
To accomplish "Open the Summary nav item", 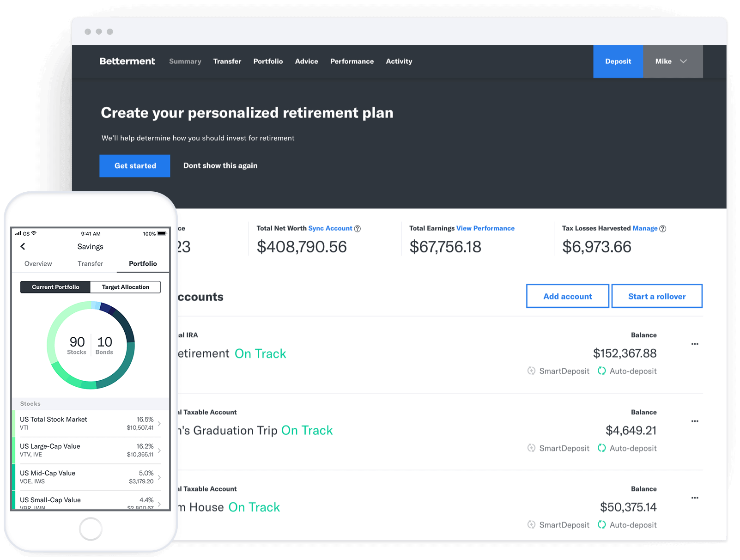I will pyautogui.click(x=185, y=61).
